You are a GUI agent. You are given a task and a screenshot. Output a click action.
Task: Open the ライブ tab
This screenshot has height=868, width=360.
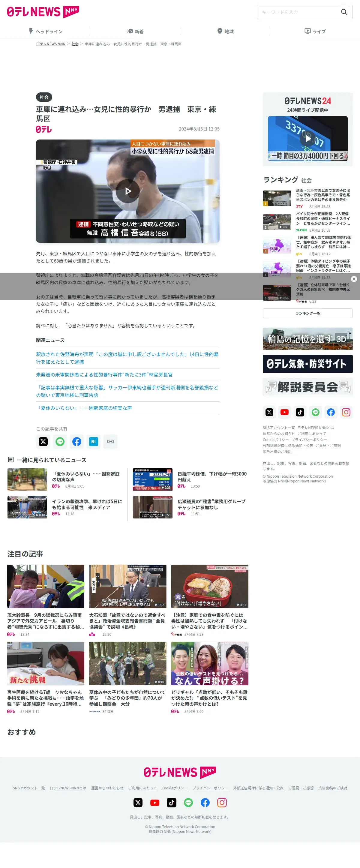coord(315,31)
